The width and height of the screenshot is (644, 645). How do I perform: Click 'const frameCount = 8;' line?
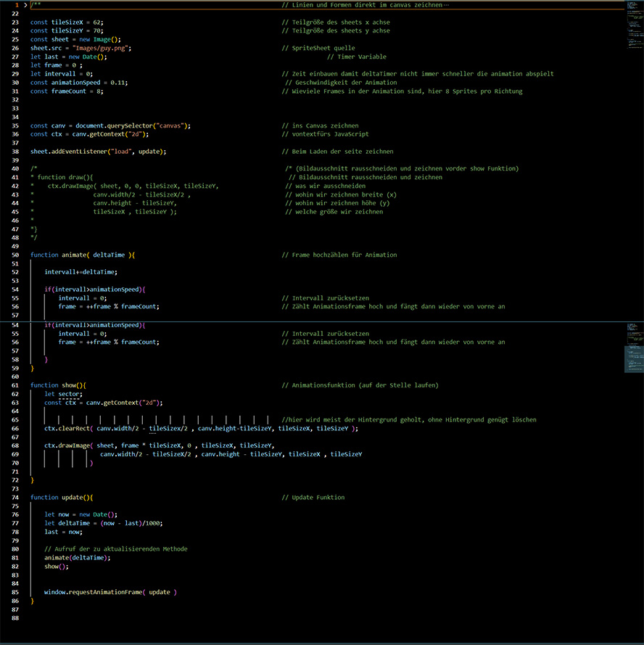tap(67, 91)
